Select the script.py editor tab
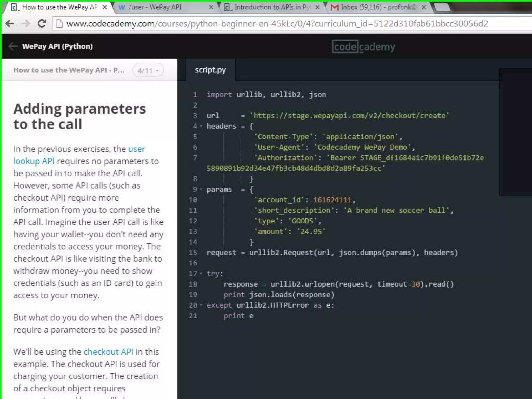Viewport: 532px width, 399px height. point(210,70)
